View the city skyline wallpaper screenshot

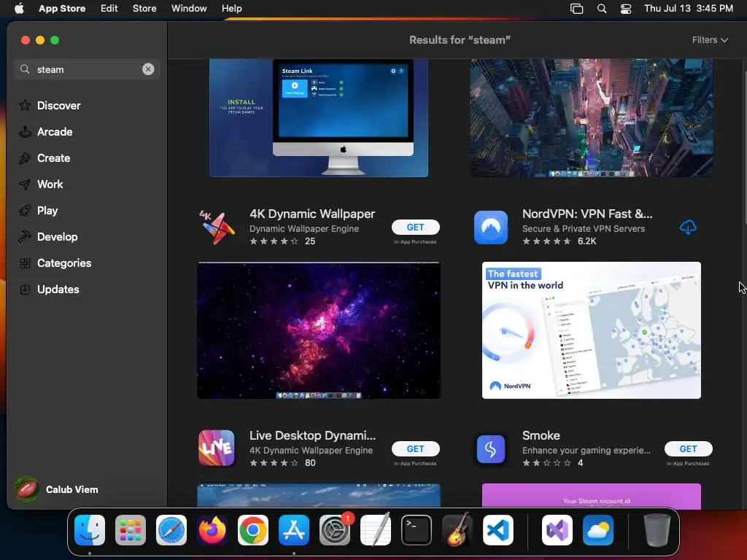(x=591, y=117)
